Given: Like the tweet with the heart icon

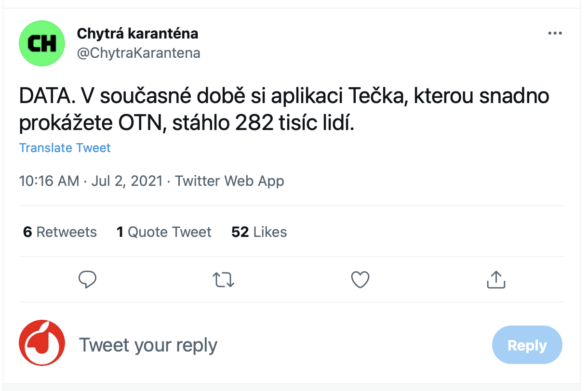Looking at the screenshot, I should (x=361, y=279).
